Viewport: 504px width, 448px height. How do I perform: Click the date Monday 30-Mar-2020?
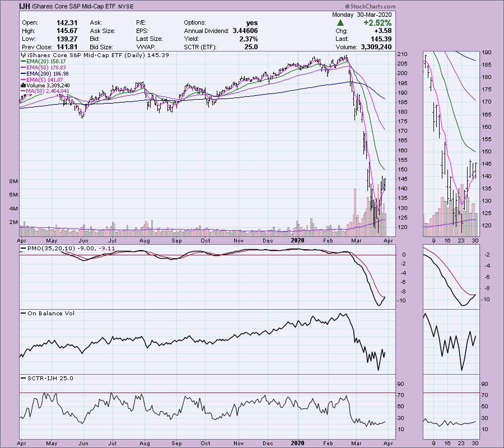[x=362, y=15]
